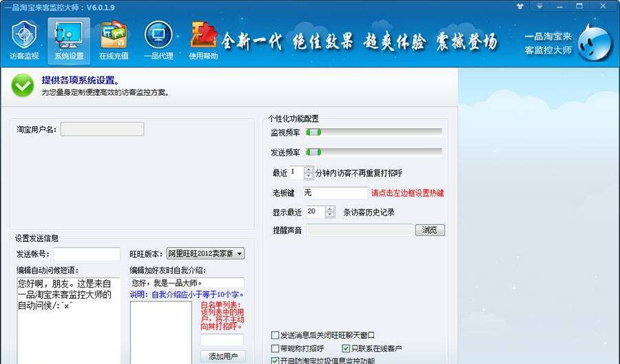Click the 浏览 browse button
Screen dimensions: 620x364
pyautogui.click(x=430, y=230)
